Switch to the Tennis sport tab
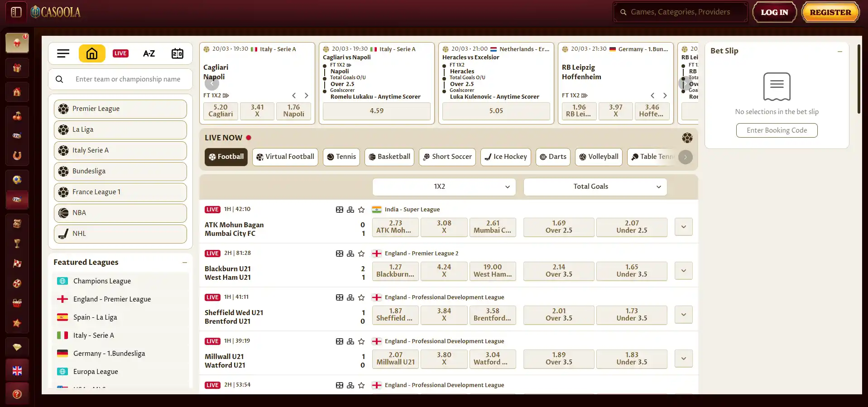 pyautogui.click(x=341, y=157)
